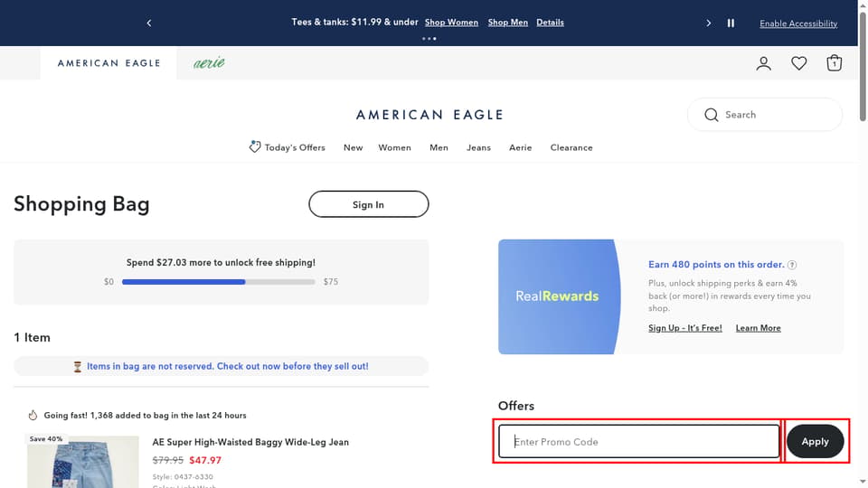
Task: Click the Shop Men banner link
Action: pyautogui.click(x=507, y=22)
